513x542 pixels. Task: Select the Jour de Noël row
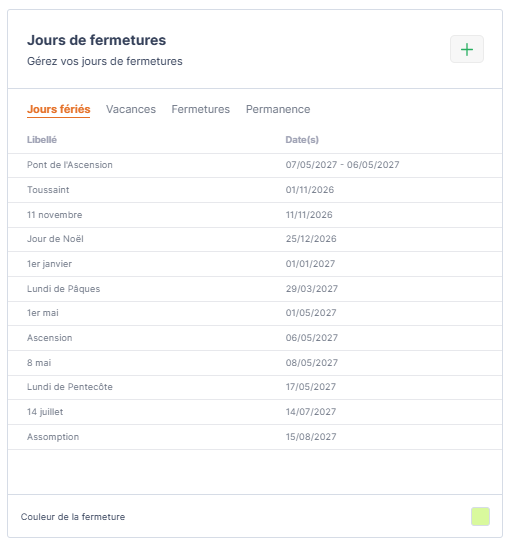coord(255,239)
